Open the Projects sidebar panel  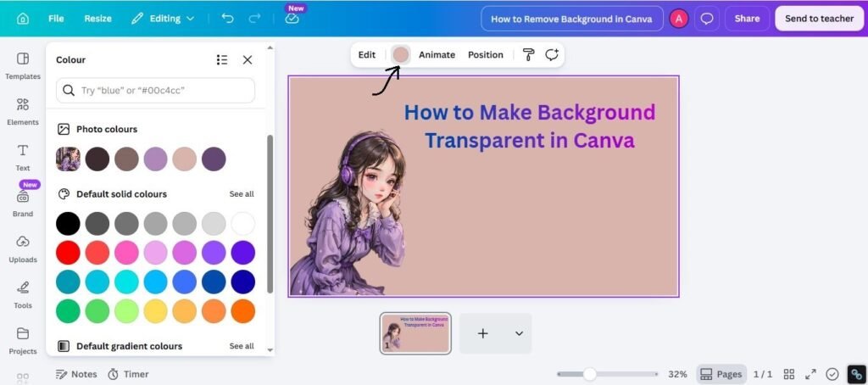point(23,341)
